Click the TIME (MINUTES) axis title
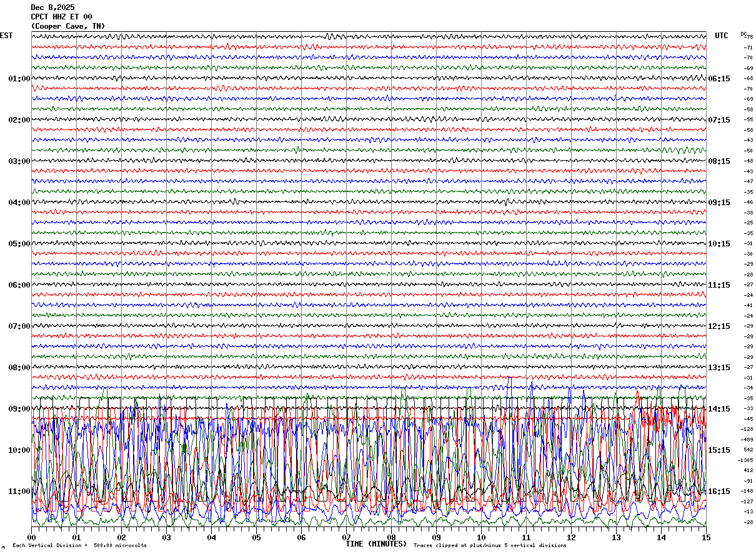The image size is (756, 554). pyautogui.click(x=376, y=544)
